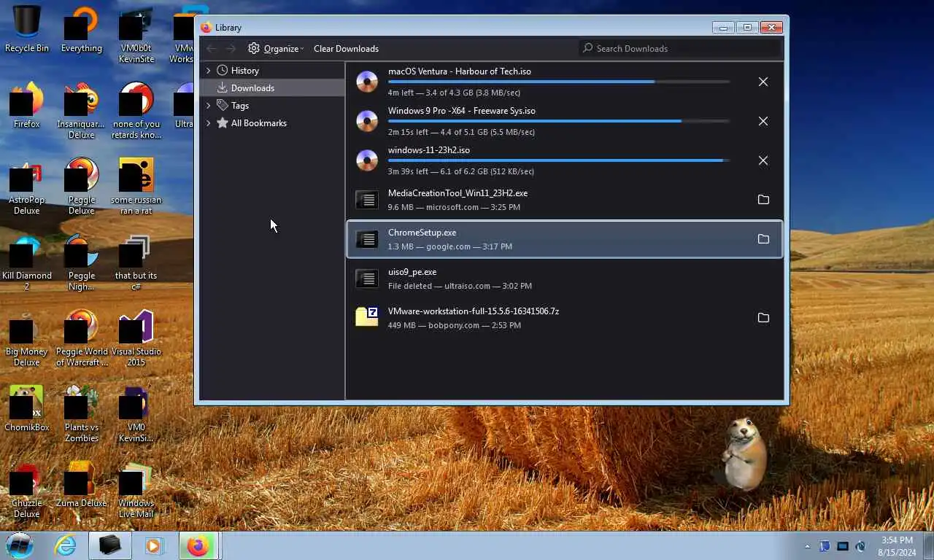Click the windows-11-23h2.iso progress bar
This screenshot has width=934, height=560.
click(x=559, y=160)
